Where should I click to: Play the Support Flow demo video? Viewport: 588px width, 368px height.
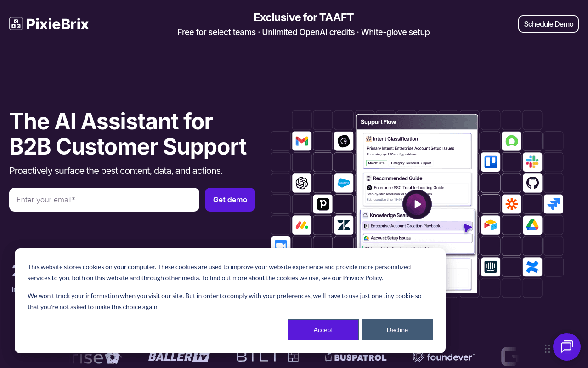[417, 204]
